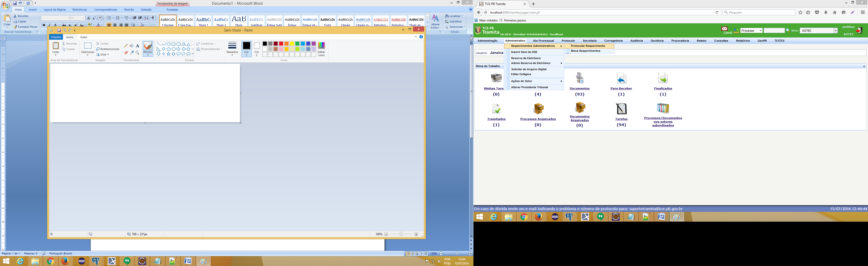Open the Selecionar dropdown arrow in Paint
Viewport: 868px width, 266px height.
click(x=88, y=55)
